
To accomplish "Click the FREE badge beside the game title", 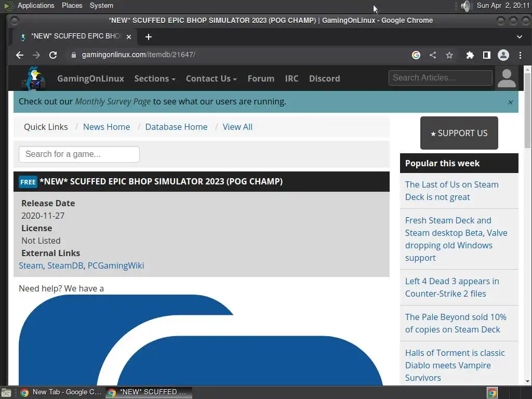I will click(x=28, y=182).
